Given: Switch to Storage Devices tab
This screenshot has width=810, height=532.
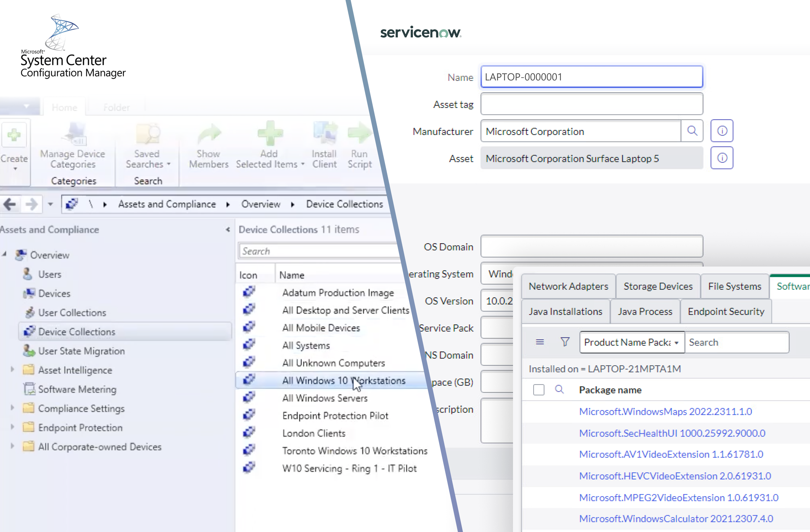Looking at the screenshot, I should [658, 287].
